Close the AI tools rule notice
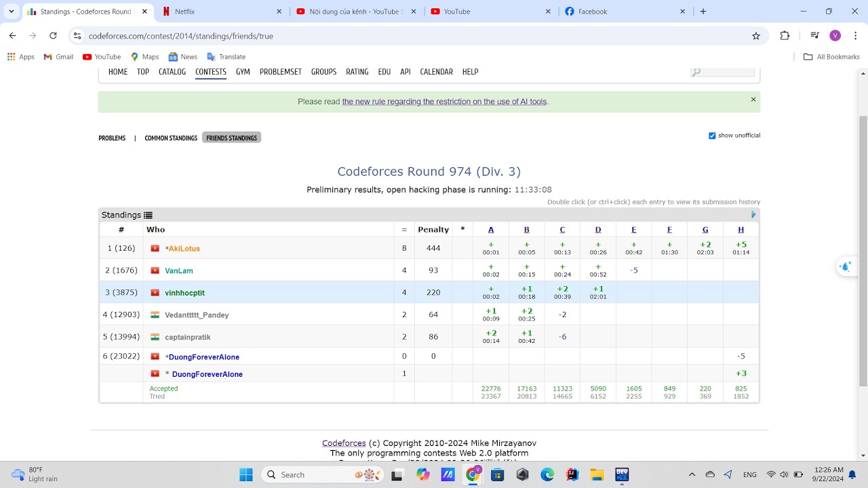The width and height of the screenshot is (868, 488). click(x=753, y=100)
